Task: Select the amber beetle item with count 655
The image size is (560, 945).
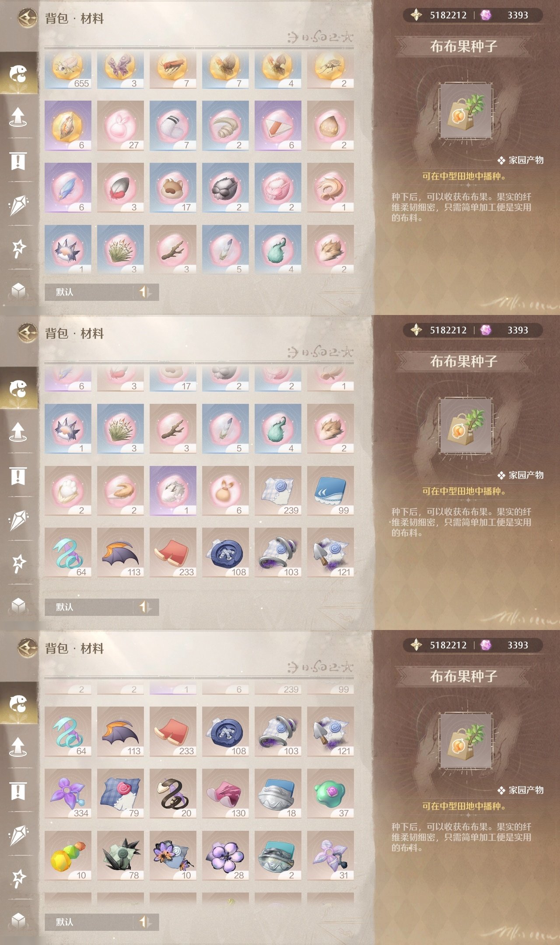Action: tap(68, 70)
